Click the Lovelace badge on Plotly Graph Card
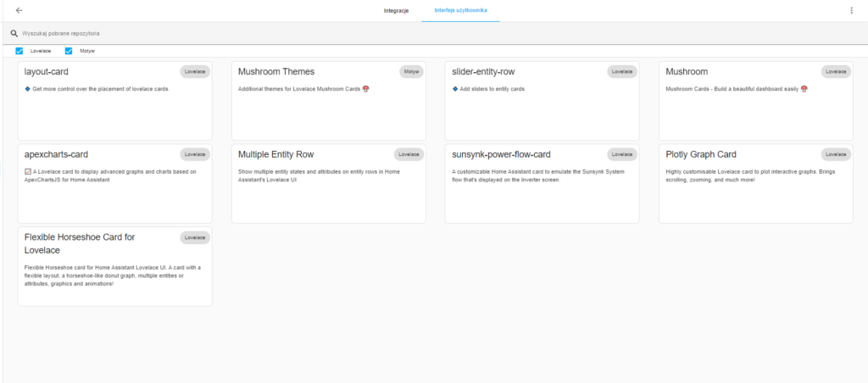The image size is (868, 383). (835, 154)
